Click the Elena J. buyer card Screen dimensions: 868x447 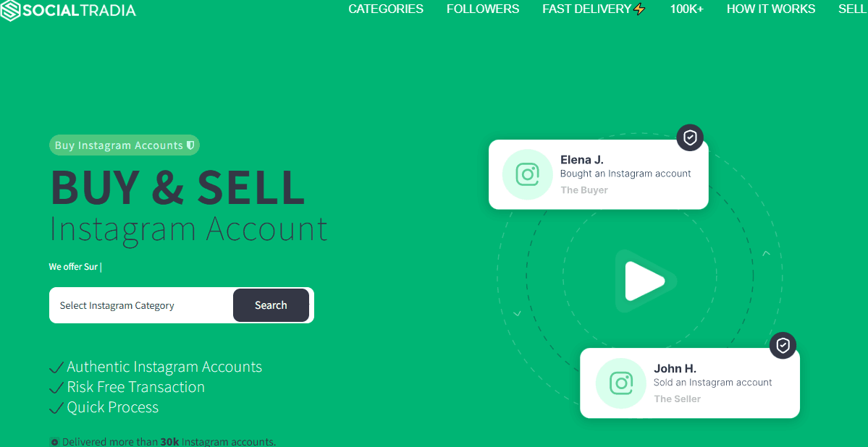pos(599,174)
